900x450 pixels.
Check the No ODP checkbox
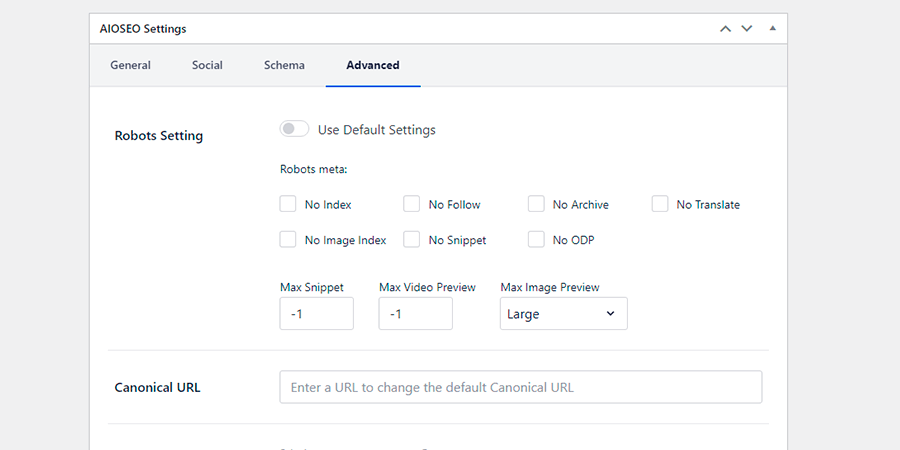pos(536,240)
